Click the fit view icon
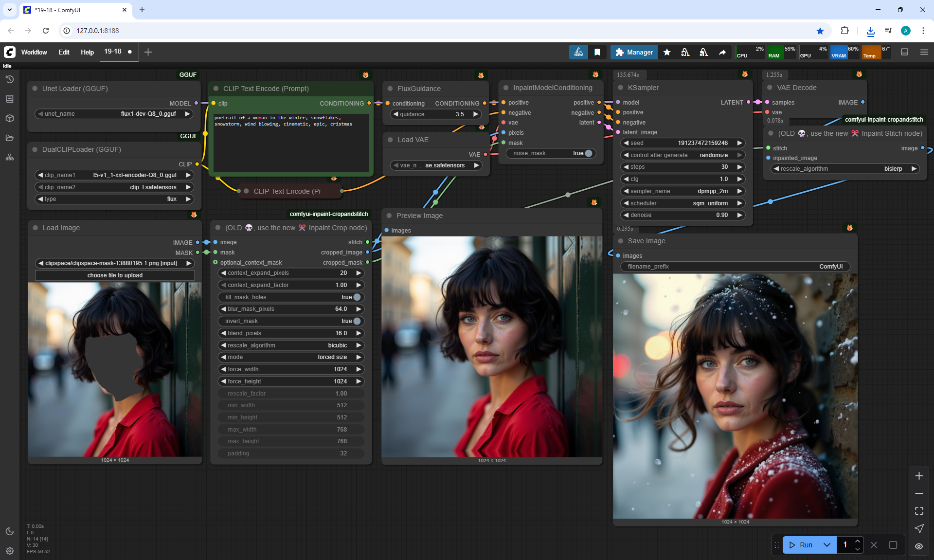 pyautogui.click(x=919, y=511)
